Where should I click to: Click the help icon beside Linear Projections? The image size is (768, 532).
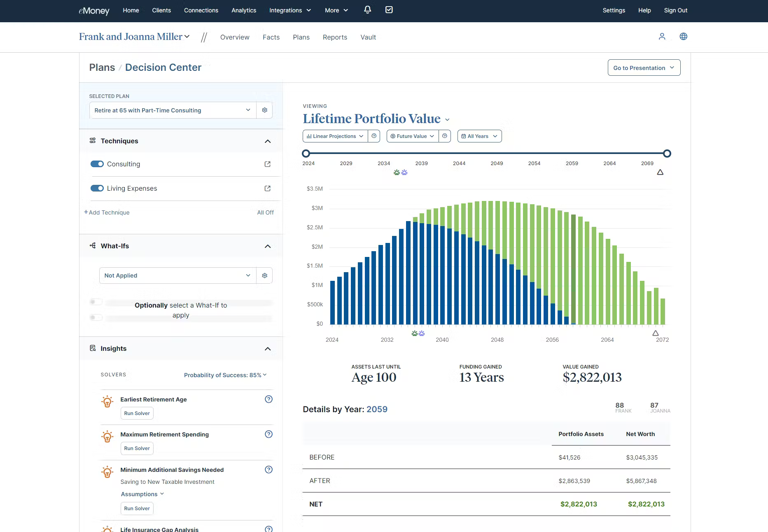click(374, 136)
